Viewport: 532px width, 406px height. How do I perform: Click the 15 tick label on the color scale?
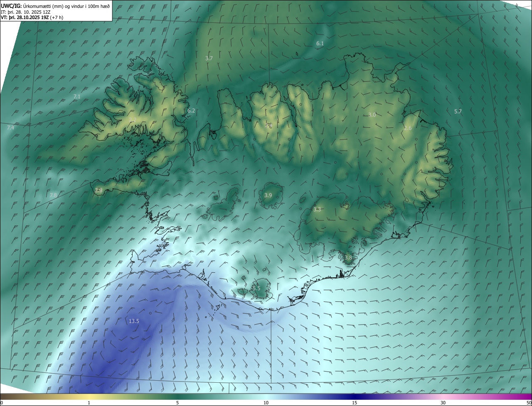pyautogui.click(x=355, y=403)
